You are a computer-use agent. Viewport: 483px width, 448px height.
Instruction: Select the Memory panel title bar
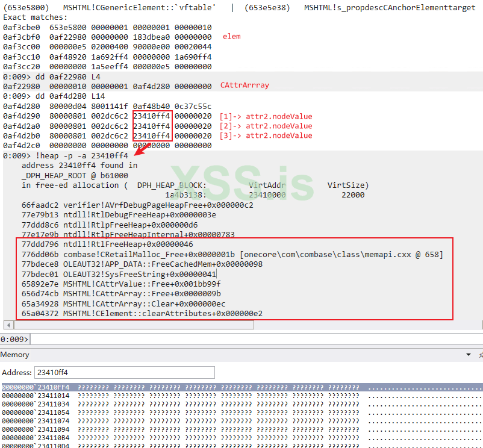[241, 355]
